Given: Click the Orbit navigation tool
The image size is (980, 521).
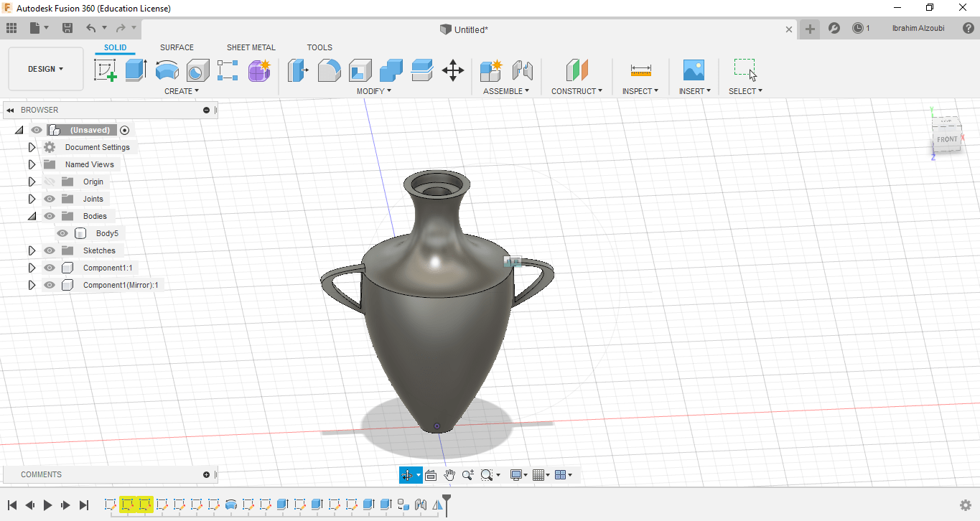Looking at the screenshot, I should tap(407, 475).
